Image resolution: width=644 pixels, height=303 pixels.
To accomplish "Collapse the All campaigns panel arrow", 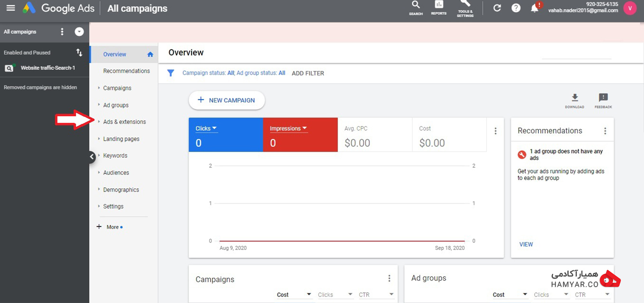I will coord(79,32).
